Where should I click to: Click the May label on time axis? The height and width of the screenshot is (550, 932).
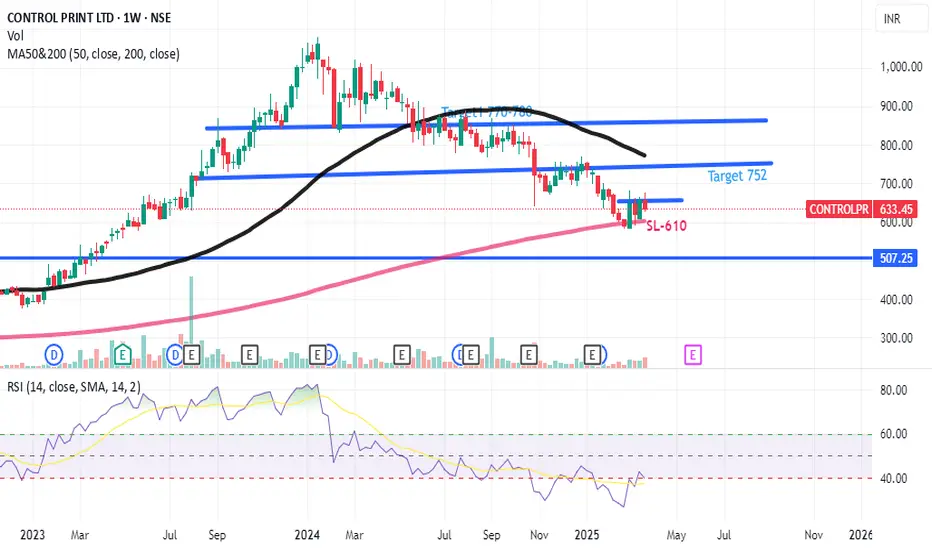click(x=676, y=536)
